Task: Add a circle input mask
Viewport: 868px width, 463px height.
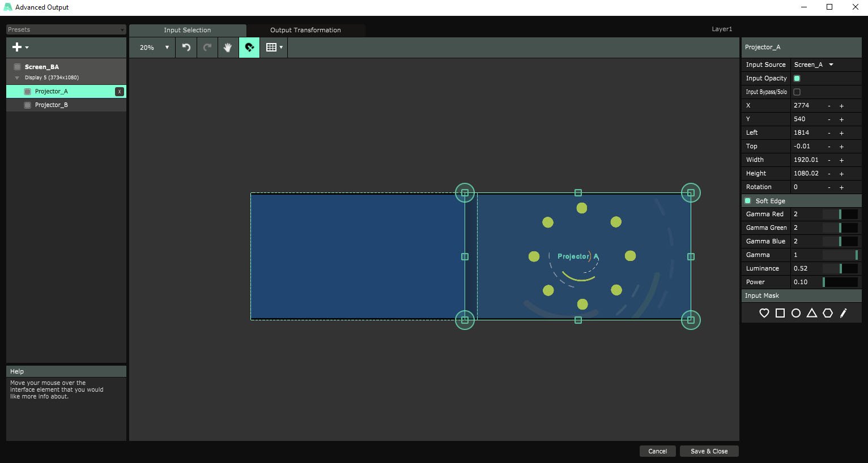Action: pyautogui.click(x=795, y=313)
